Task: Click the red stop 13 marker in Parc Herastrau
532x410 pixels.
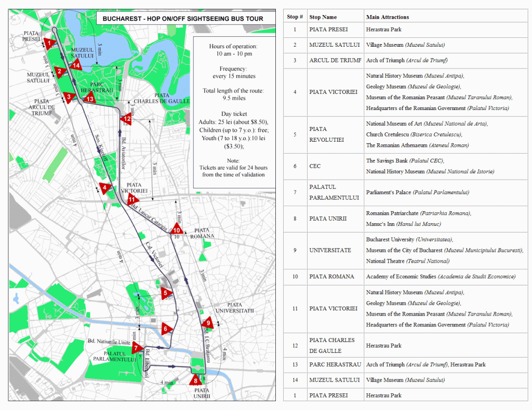Action: (90, 98)
